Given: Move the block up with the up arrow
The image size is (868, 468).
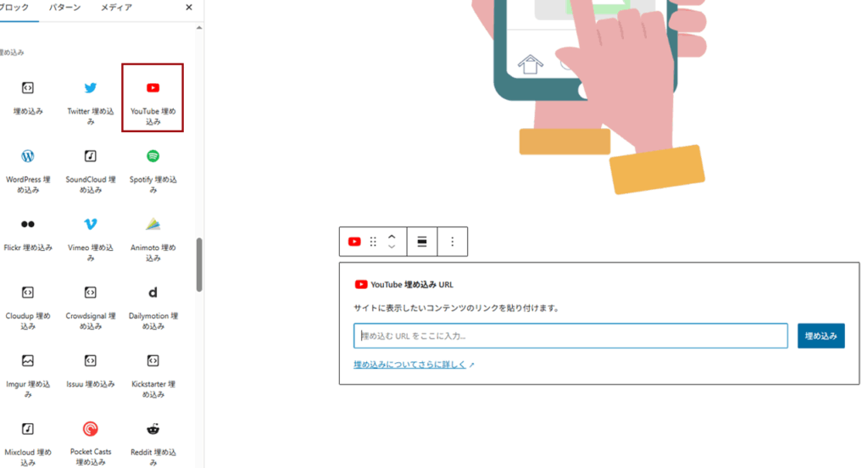Looking at the screenshot, I should point(392,237).
